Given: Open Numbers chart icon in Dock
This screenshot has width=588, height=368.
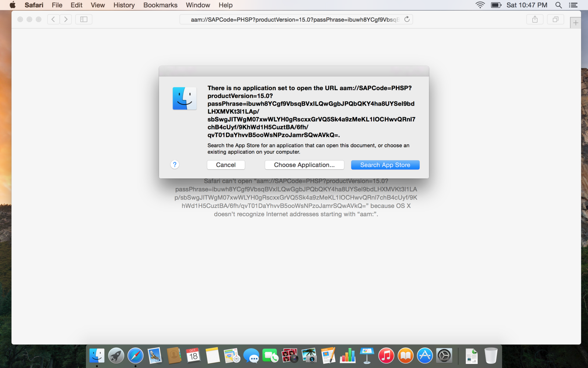Looking at the screenshot, I should coord(348,356).
